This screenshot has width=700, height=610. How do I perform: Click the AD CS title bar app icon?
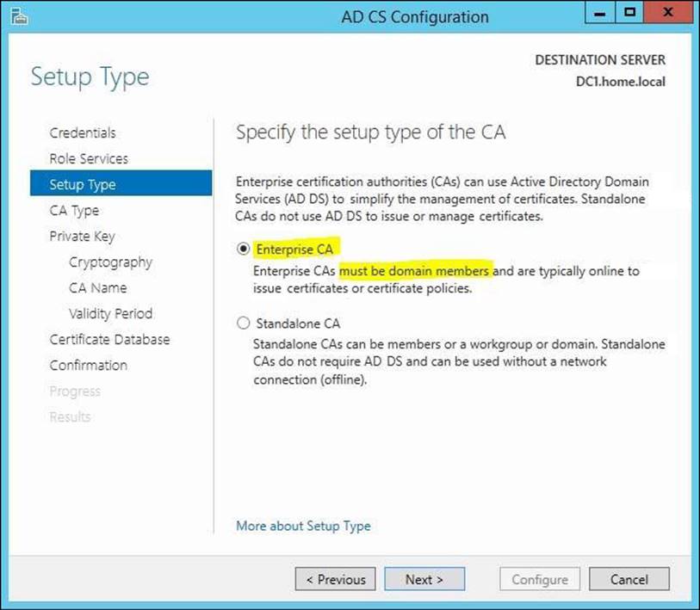click(x=15, y=16)
